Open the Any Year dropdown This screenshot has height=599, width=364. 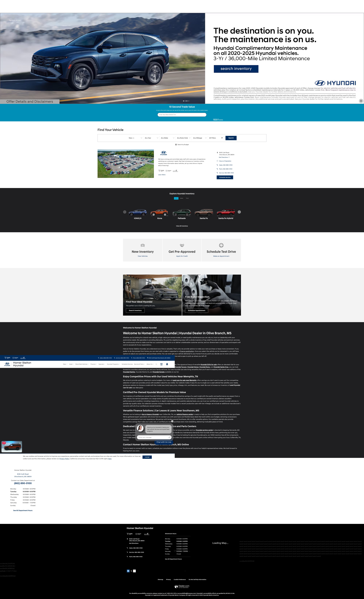152,138
